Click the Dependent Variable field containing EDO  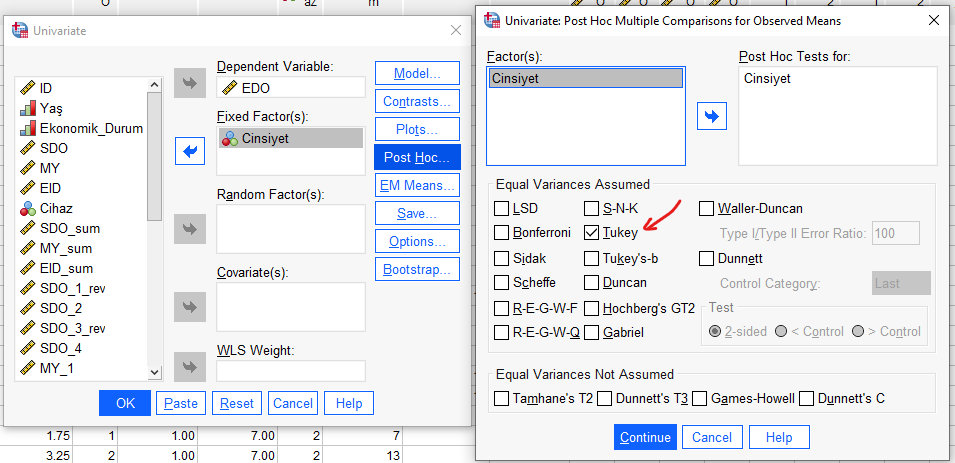click(290, 88)
